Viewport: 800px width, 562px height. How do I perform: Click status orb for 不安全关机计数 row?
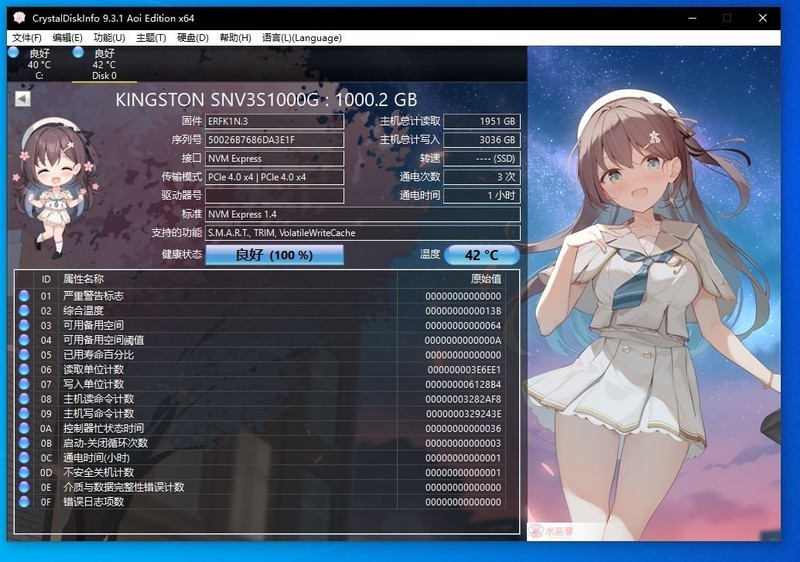[x=24, y=472]
